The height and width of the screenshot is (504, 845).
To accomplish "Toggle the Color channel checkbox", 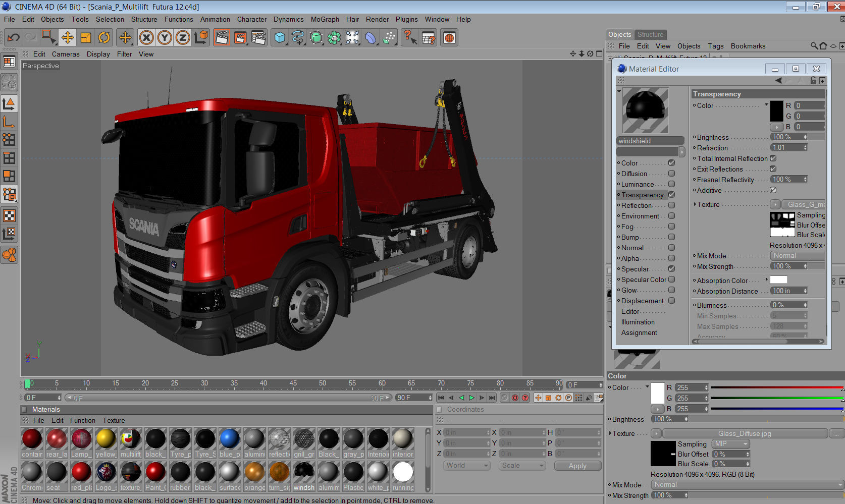I will click(671, 163).
